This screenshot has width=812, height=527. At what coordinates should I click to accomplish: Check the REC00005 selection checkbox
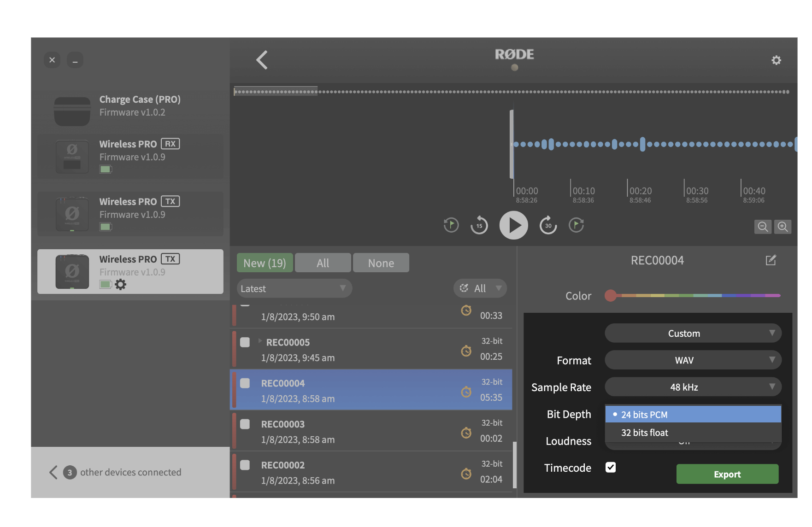(245, 342)
